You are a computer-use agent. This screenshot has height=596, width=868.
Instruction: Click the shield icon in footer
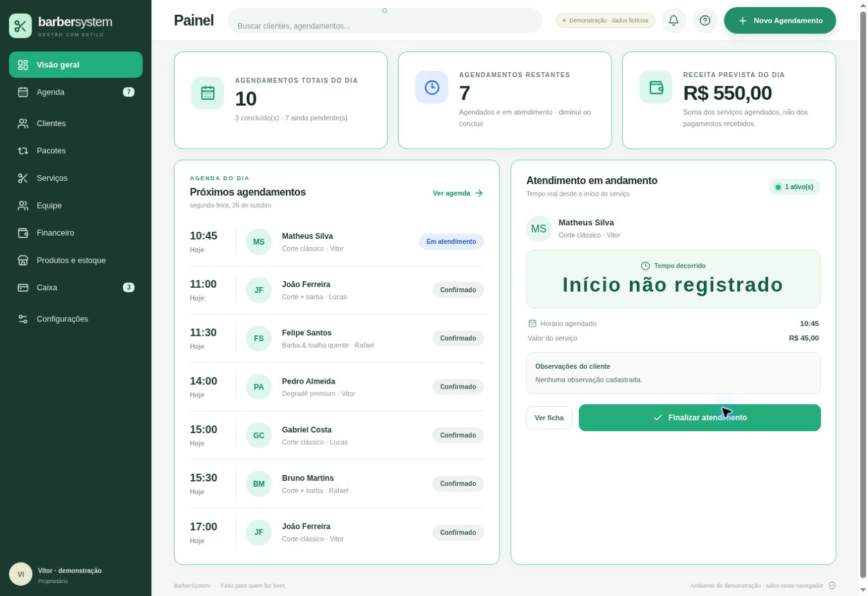coord(832,586)
